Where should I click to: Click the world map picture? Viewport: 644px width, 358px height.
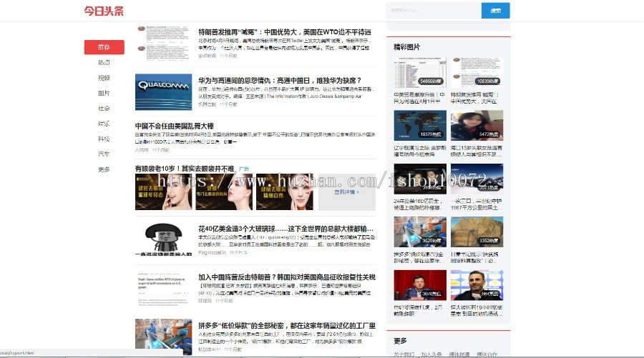[x=420, y=126]
